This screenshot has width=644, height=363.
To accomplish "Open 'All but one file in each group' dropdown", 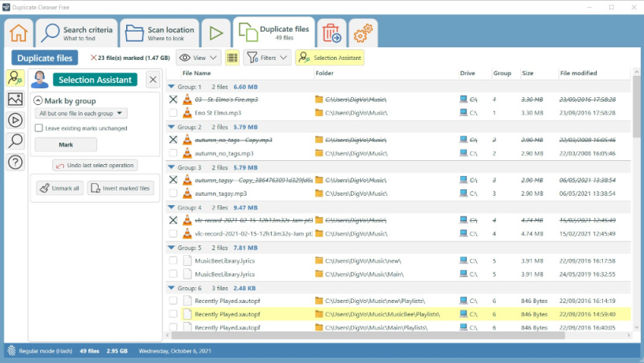I will click(x=81, y=113).
